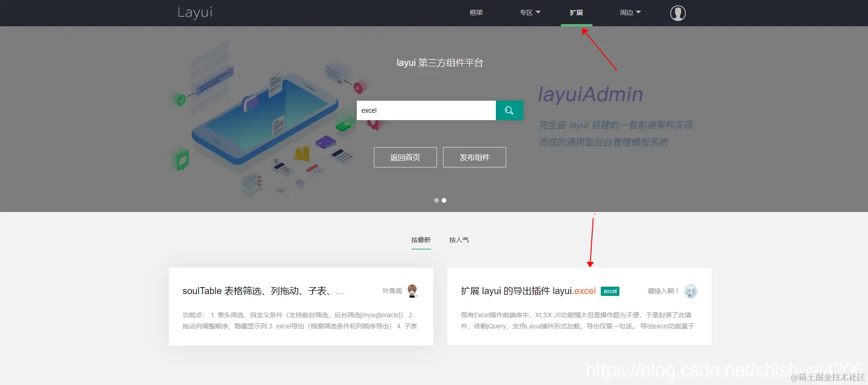Switch to the 按人气 sort tab
The image size is (868, 385).
[459, 240]
